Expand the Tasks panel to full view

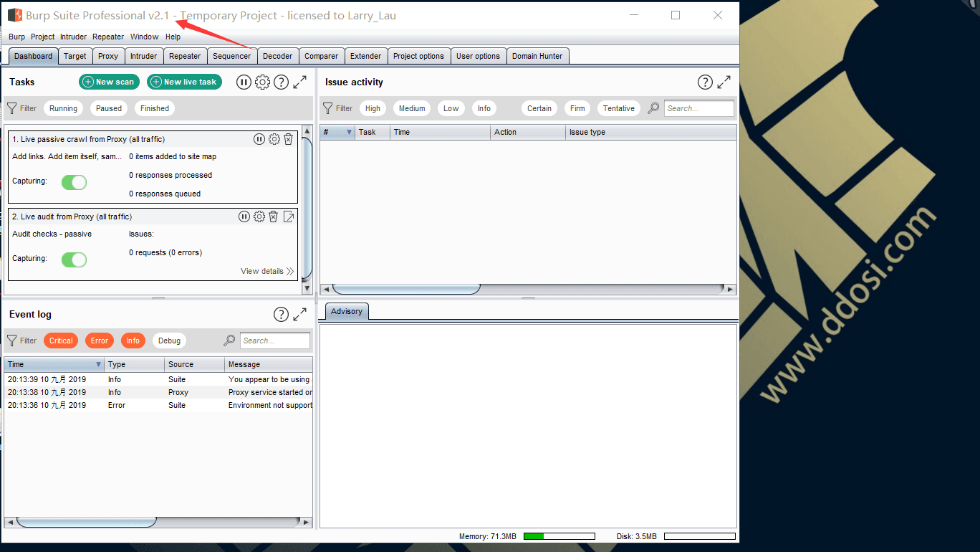coord(300,82)
